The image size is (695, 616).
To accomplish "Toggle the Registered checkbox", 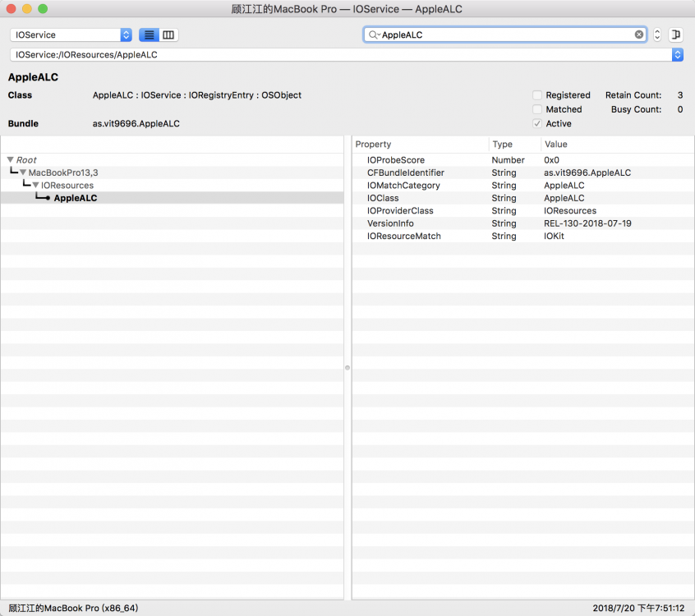I will 537,94.
